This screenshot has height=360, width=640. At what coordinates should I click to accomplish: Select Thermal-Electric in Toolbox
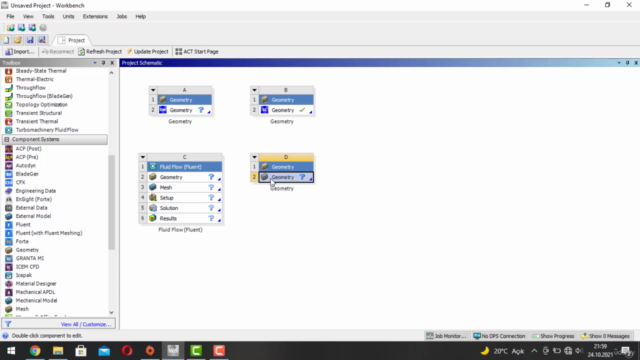34,79
